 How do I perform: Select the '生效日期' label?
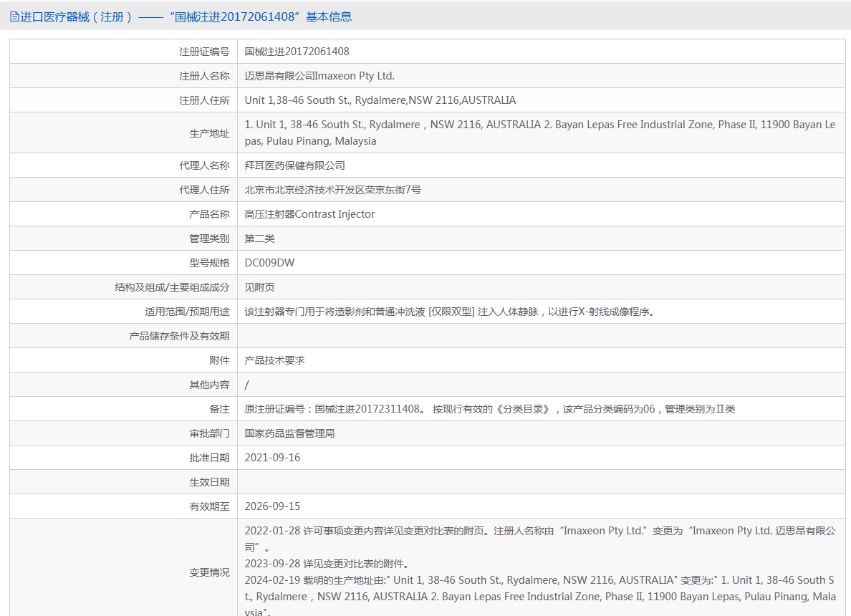tap(209, 483)
